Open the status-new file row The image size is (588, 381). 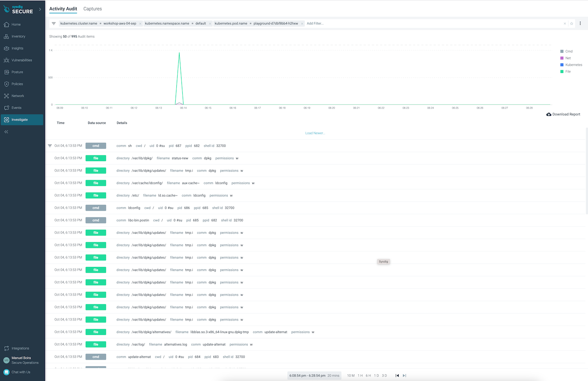(316, 158)
